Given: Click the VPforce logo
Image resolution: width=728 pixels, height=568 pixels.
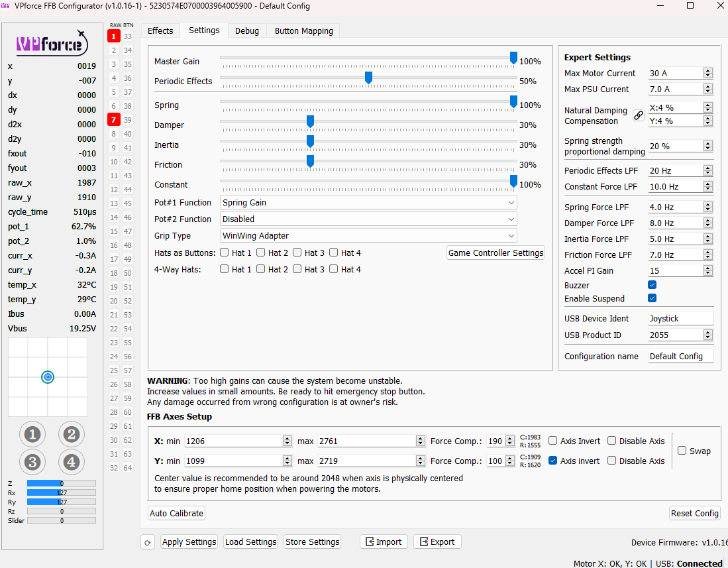Looking at the screenshot, I should pos(52,43).
